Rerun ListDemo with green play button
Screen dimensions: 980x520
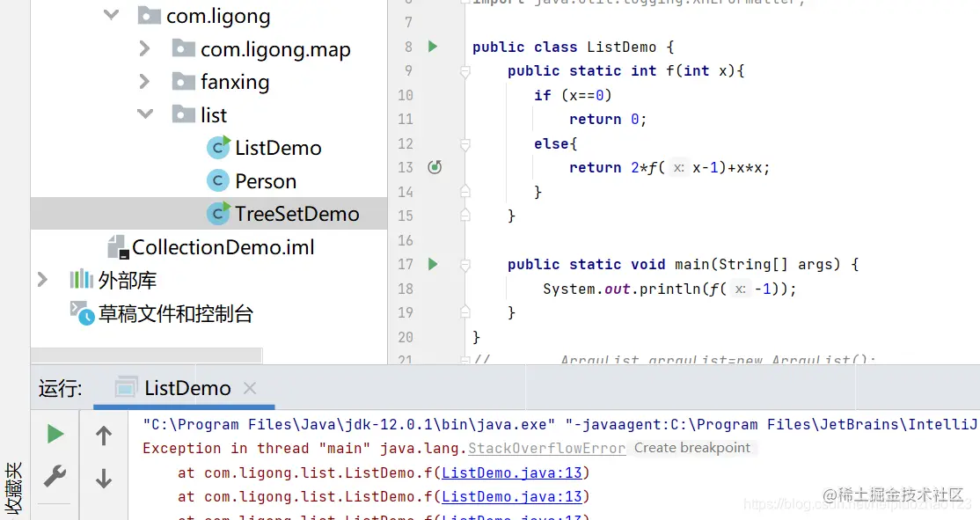click(x=55, y=433)
